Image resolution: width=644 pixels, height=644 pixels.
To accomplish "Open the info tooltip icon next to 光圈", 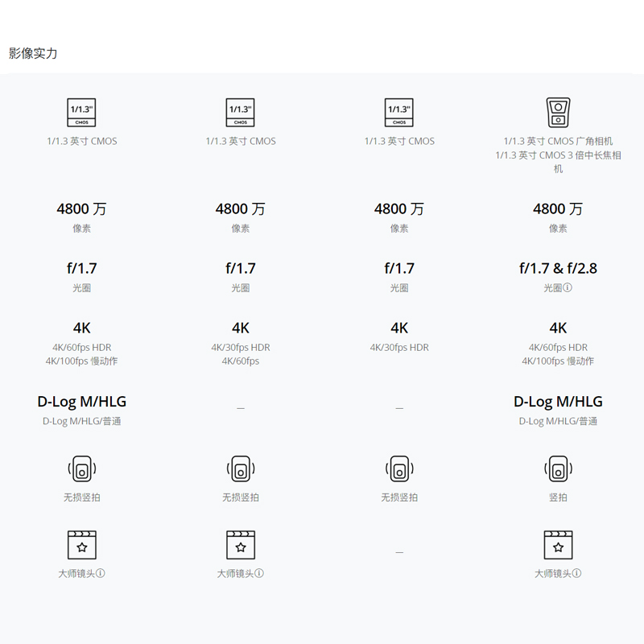I will (x=568, y=288).
